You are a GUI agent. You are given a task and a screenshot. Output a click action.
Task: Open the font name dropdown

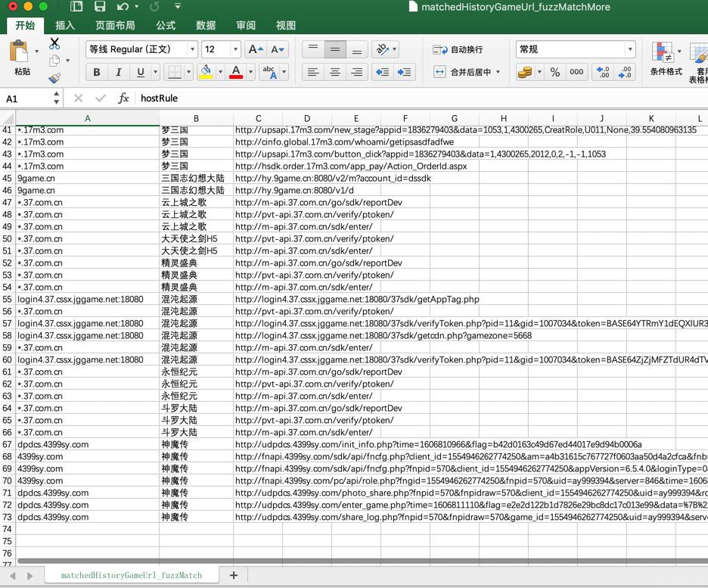pos(192,49)
